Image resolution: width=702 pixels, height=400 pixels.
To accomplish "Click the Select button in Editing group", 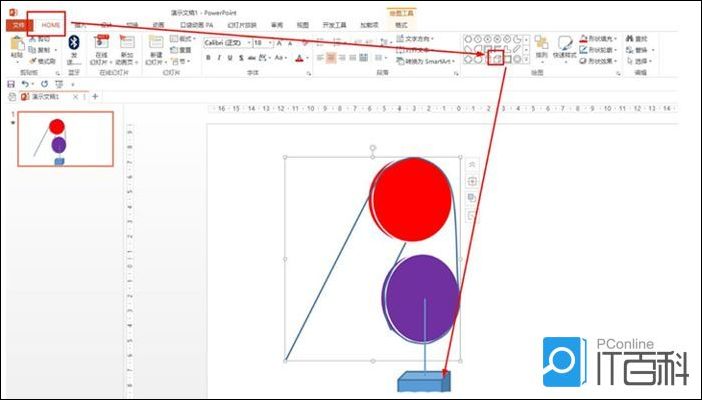I will tap(640, 61).
